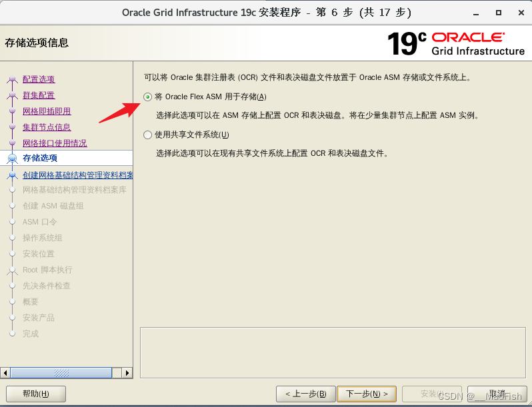Click the disabled step 创建 ASM 磁盘组
The image size is (532, 407).
point(53,206)
